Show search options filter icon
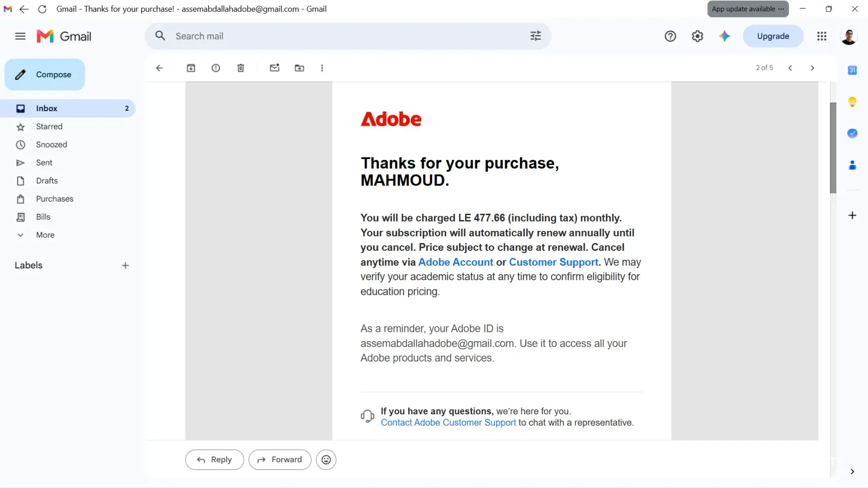Screen dimensions: 868x488 (x=536, y=36)
